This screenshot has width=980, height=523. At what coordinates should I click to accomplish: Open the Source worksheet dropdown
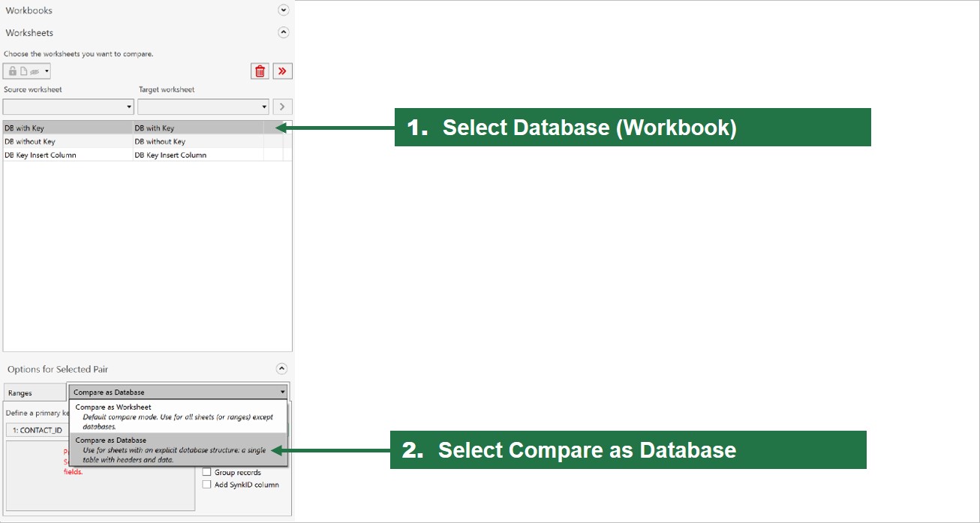68,107
